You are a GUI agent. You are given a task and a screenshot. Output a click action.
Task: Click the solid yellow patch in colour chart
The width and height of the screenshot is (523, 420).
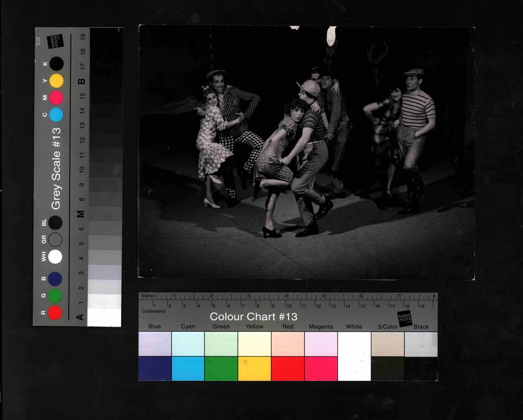pos(254,369)
